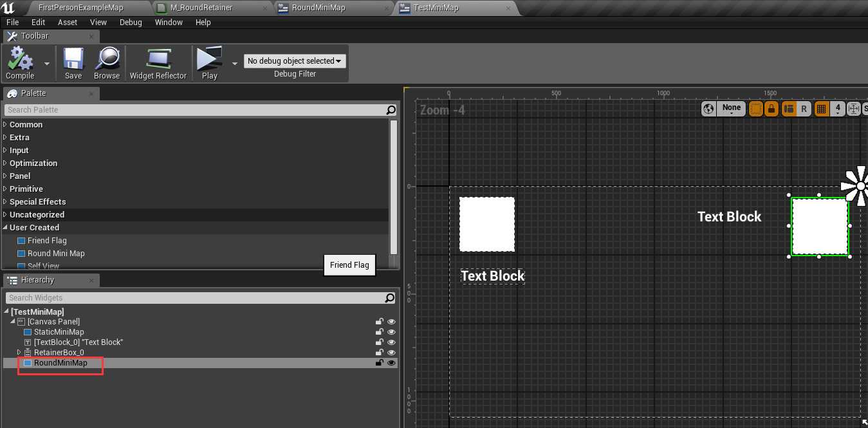This screenshot has width=868, height=428.
Task: Select the left white square widget on canvas
Action: click(x=487, y=224)
